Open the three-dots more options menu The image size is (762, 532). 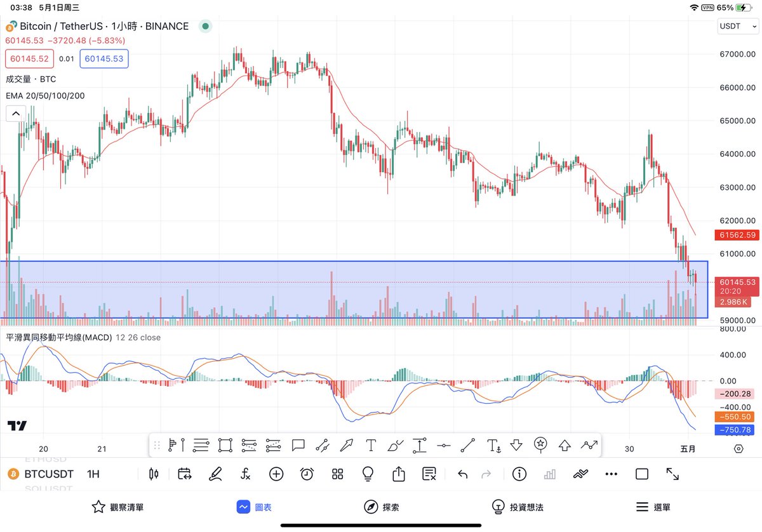tap(611, 474)
